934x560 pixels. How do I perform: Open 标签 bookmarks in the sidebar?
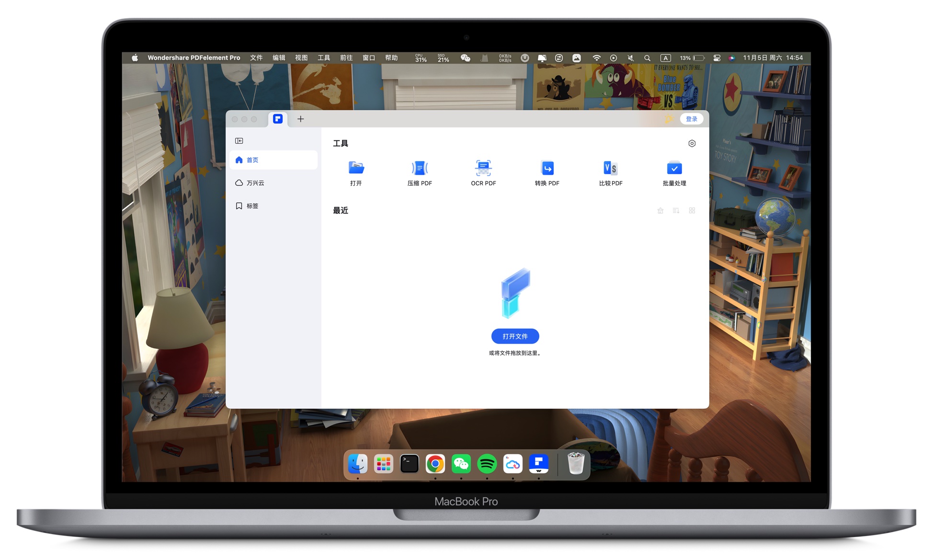click(x=273, y=206)
